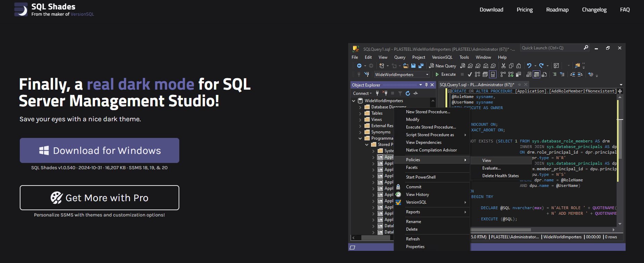
Task: Click the XMLA query icon
Action: (486, 66)
